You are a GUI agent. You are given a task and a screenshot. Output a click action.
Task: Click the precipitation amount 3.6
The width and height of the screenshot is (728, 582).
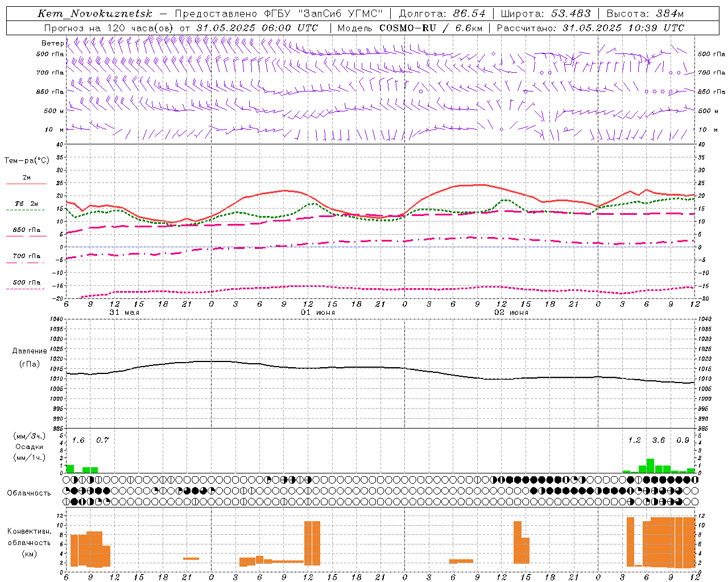[659, 440]
